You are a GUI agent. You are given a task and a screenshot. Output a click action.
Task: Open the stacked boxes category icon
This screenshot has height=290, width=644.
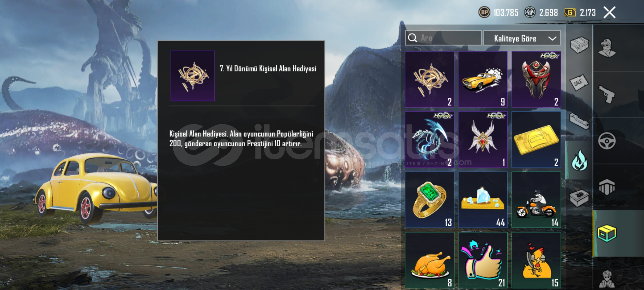point(579,45)
